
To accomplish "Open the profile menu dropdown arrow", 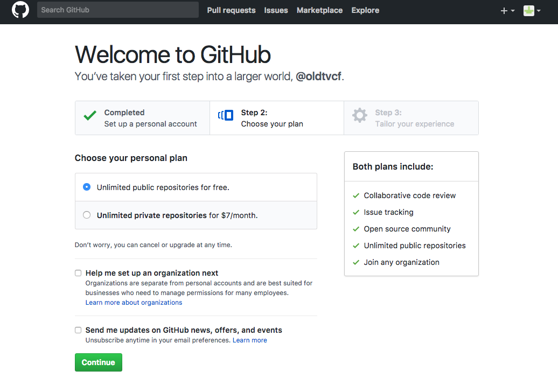I will [x=539, y=11].
